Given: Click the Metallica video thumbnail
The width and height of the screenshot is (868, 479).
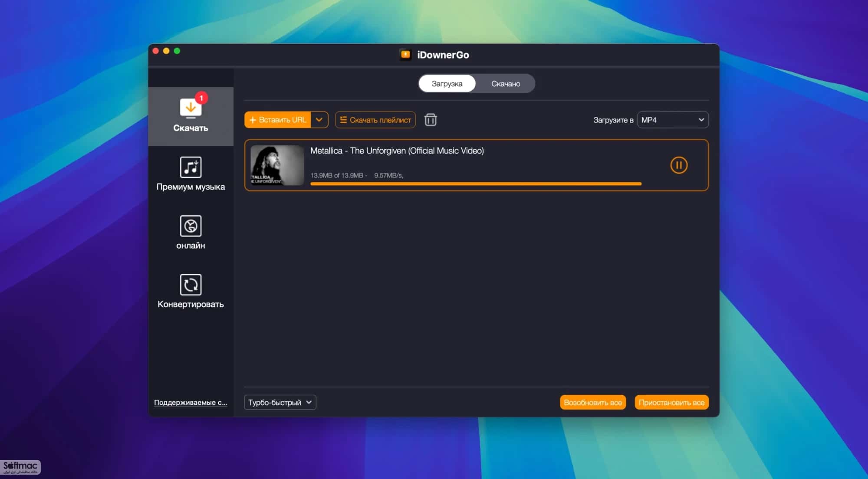Looking at the screenshot, I should coord(277,165).
